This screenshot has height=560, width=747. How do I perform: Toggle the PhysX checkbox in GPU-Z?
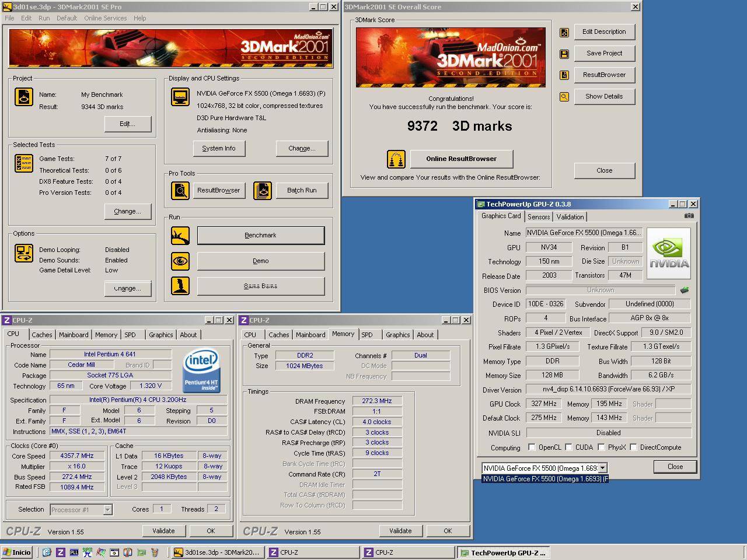pos(601,447)
